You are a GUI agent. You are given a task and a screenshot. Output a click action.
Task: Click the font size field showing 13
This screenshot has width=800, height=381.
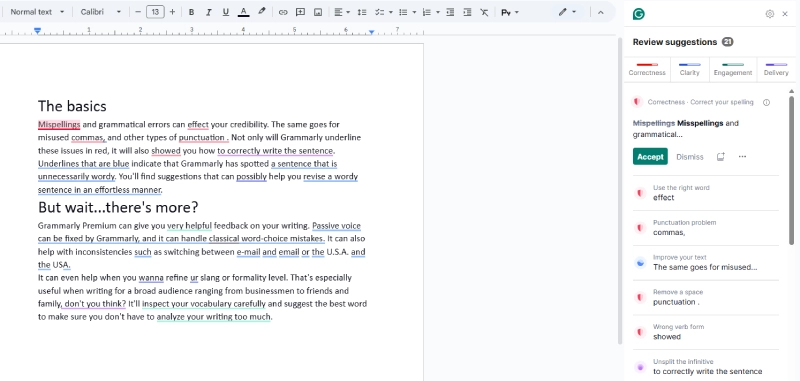click(x=155, y=12)
